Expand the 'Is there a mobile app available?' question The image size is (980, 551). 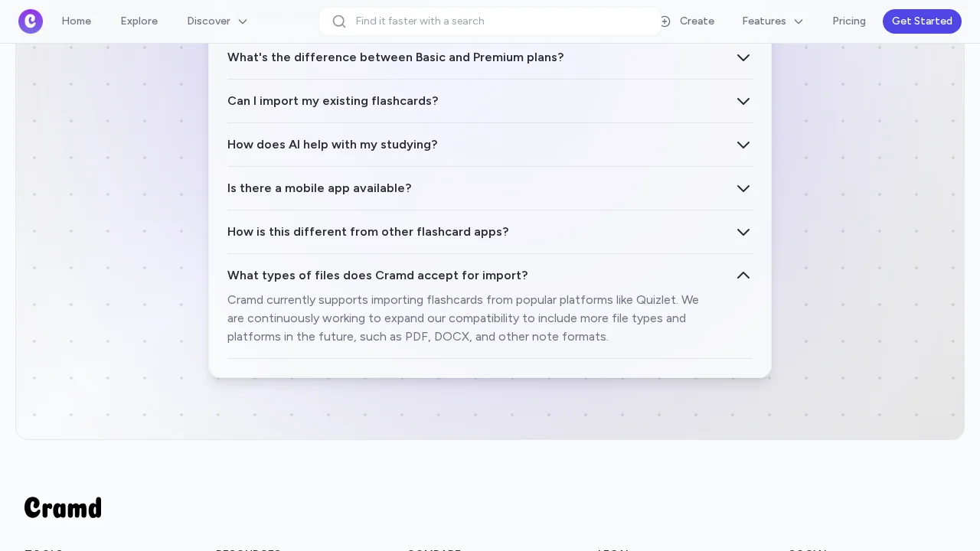pos(490,188)
